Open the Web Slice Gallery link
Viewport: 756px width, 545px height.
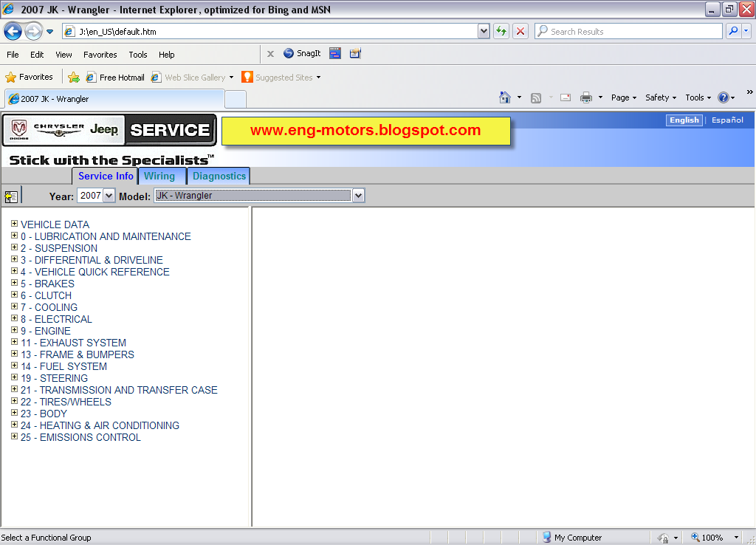tap(193, 77)
